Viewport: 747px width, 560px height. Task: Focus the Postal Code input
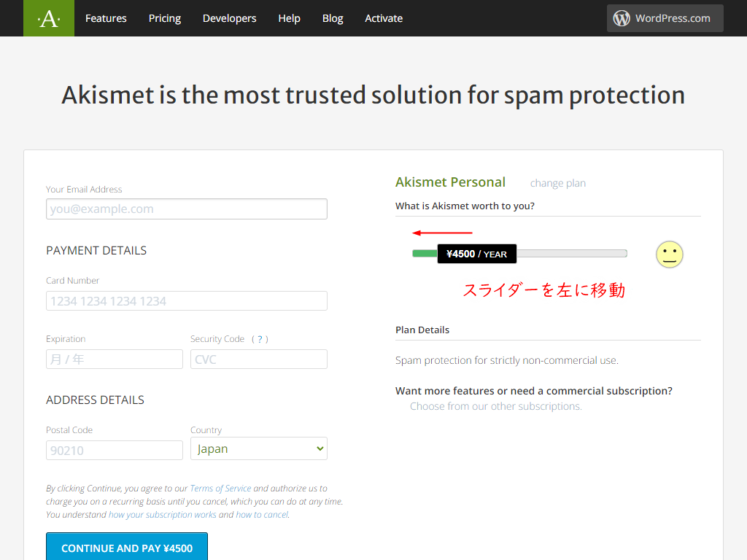click(114, 451)
